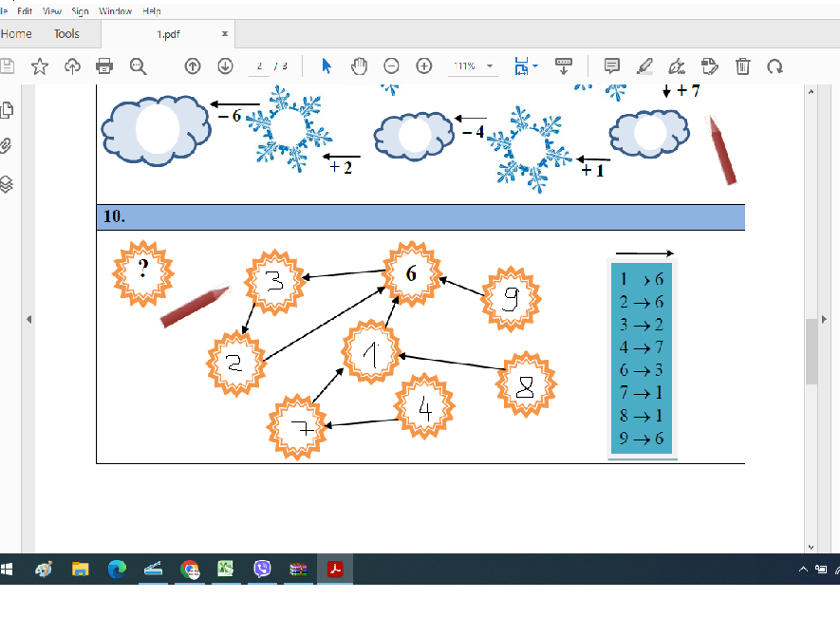840x617 pixels.
Task: Go to previous page with up arrow
Action: (x=193, y=65)
